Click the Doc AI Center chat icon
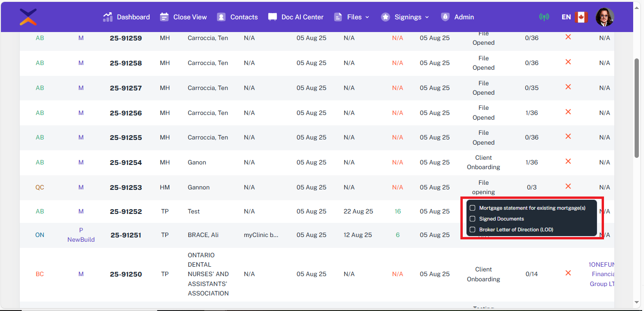 (273, 17)
